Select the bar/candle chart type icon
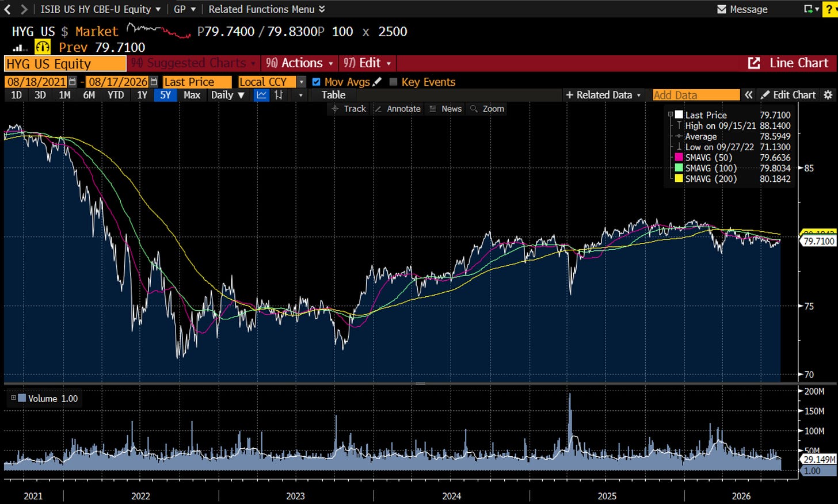838x504 pixels. [279, 95]
